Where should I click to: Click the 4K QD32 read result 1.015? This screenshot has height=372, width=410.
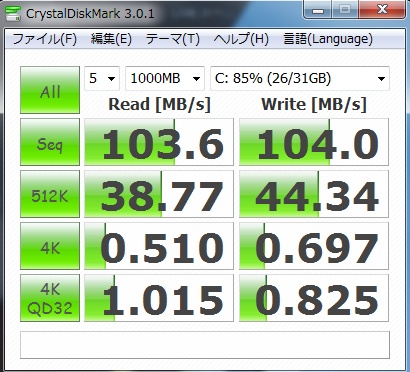159,298
